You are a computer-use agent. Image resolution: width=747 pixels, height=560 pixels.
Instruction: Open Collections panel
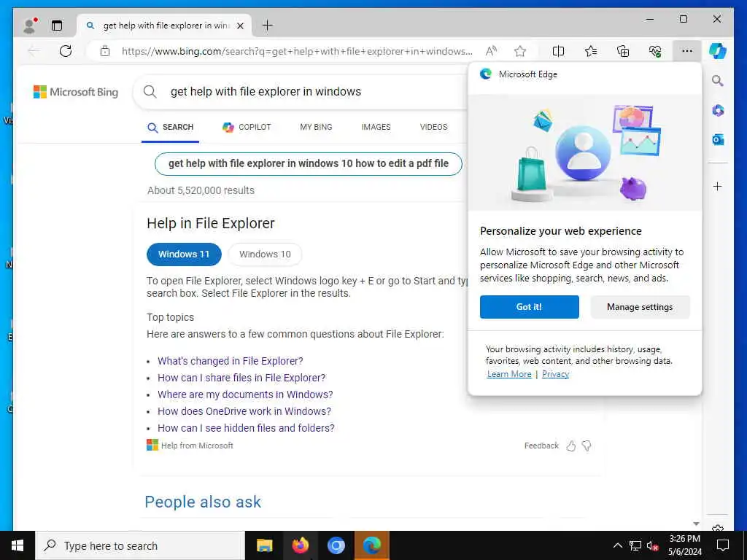(x=623, y=51)
